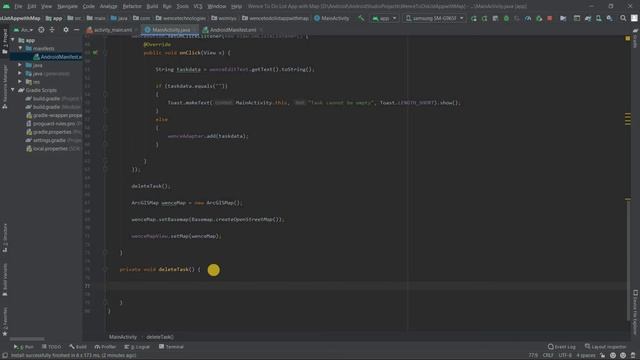Click the Profile app icon
The height and width of the screenshot is (360, 640).
[x=528, y=18]
